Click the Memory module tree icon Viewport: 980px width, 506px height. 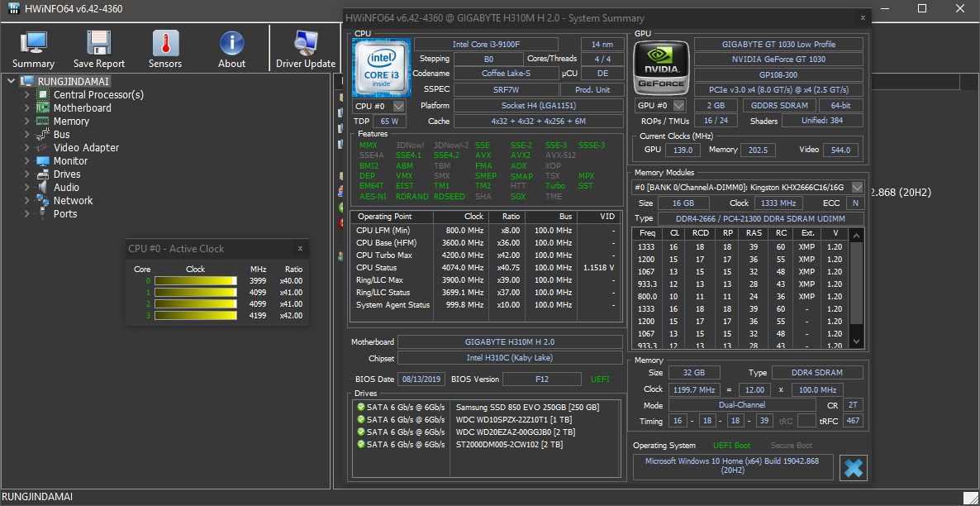point(43,122)
